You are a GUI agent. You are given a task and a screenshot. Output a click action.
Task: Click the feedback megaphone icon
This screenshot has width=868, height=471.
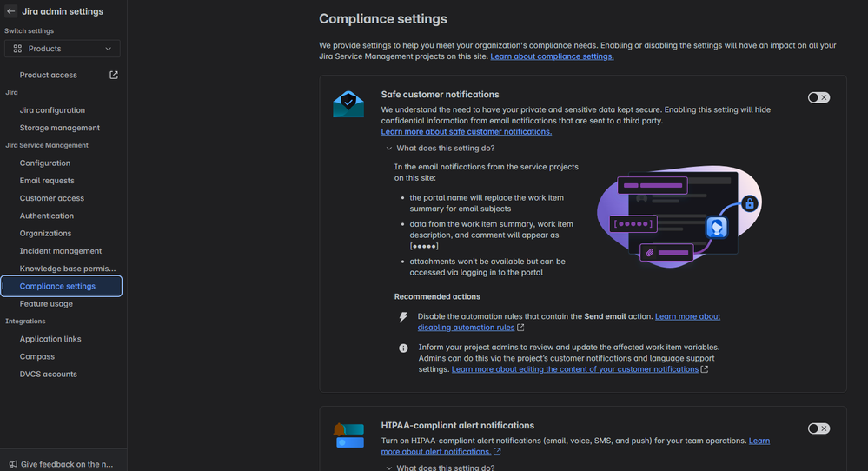[x=13, y=464]
